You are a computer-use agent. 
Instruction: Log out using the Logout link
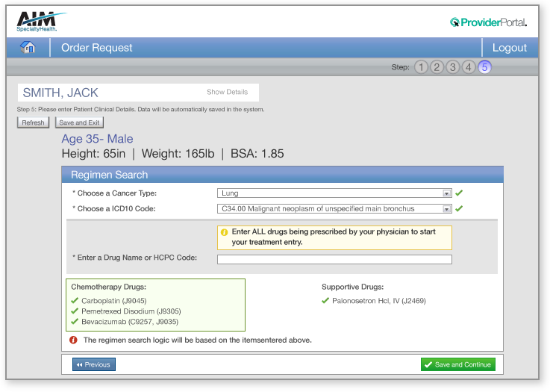[x=509, y=47]
